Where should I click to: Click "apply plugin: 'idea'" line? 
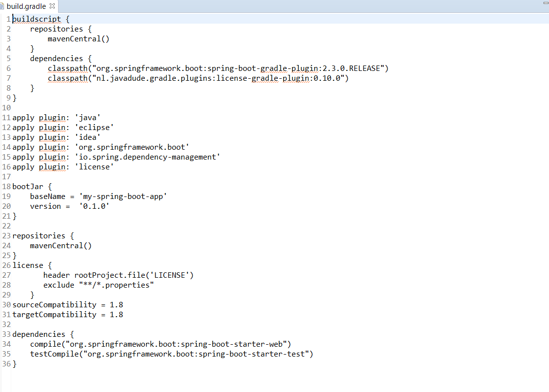[x=56, y=137]
